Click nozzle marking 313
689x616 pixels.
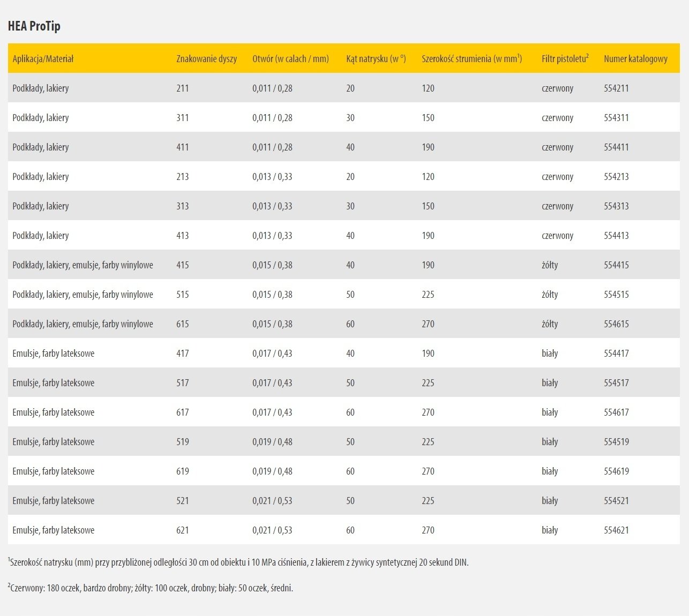pyautogui.click(x=183, y=206)
